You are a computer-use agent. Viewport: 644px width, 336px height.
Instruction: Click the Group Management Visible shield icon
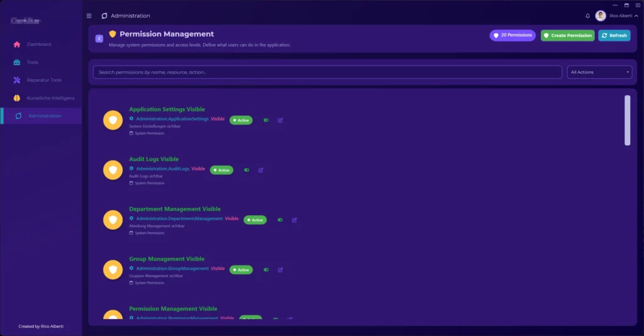pyautogui.click(x=113, y=269)
